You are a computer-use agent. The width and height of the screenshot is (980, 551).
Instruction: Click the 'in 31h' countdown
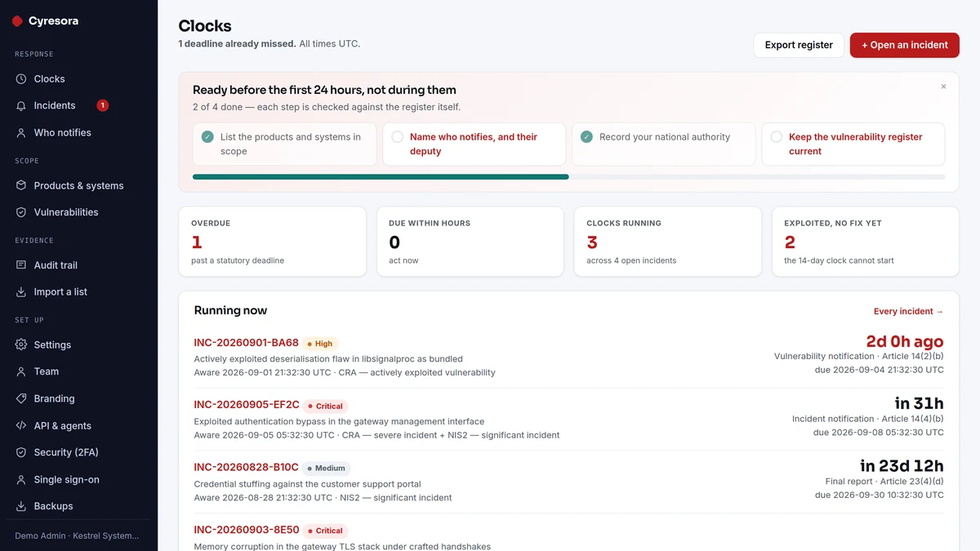[x=919, y=403]
